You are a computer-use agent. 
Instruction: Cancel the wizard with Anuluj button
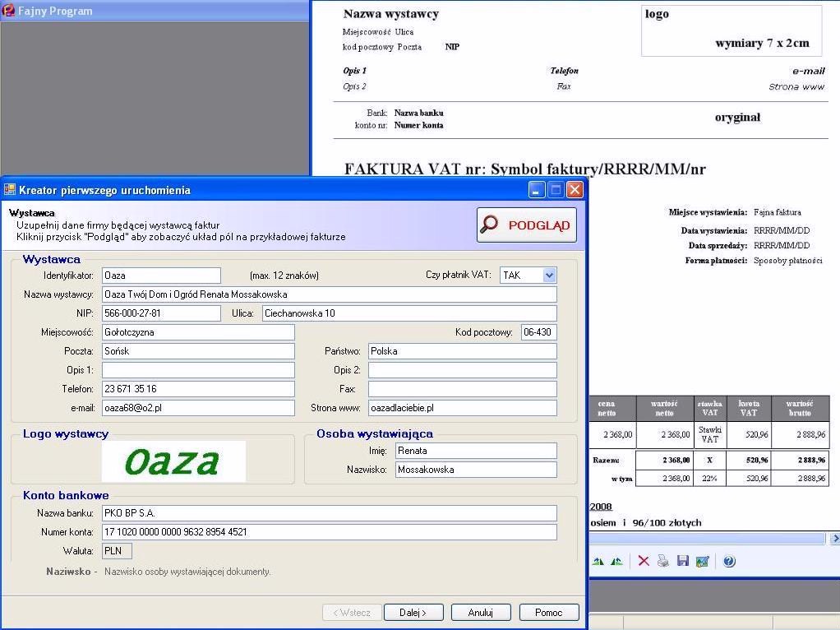coord(481,613)
